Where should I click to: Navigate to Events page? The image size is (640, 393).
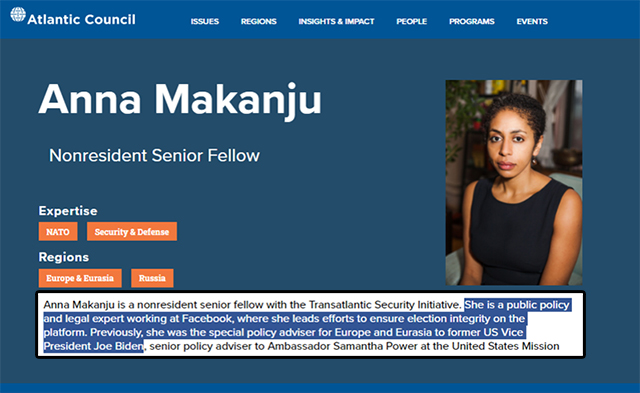(532, 21)
